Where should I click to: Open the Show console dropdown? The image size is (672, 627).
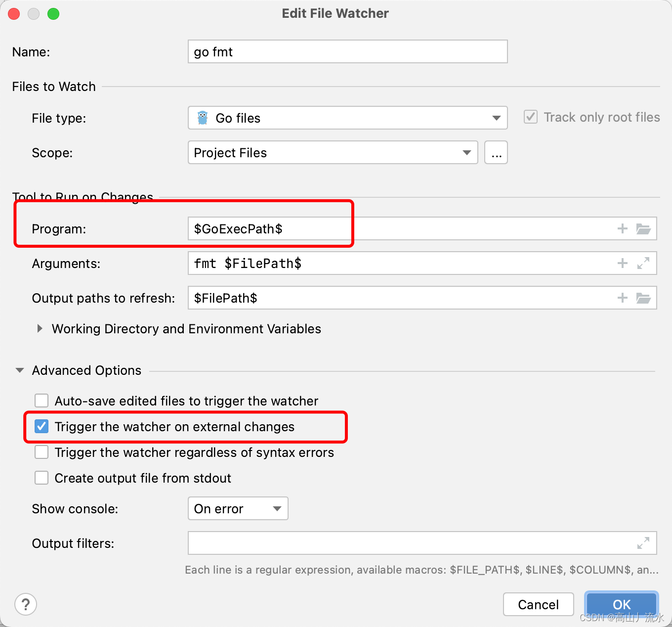[238, 508]
